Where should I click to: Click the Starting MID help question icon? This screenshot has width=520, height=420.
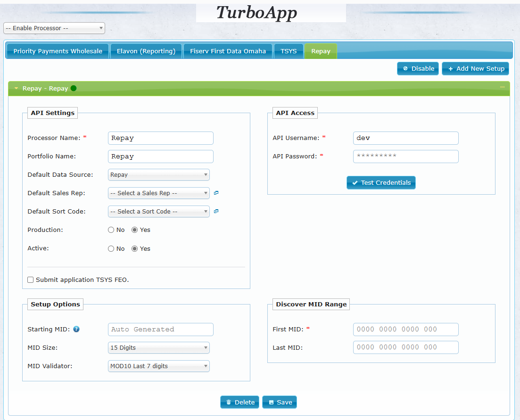76,329
